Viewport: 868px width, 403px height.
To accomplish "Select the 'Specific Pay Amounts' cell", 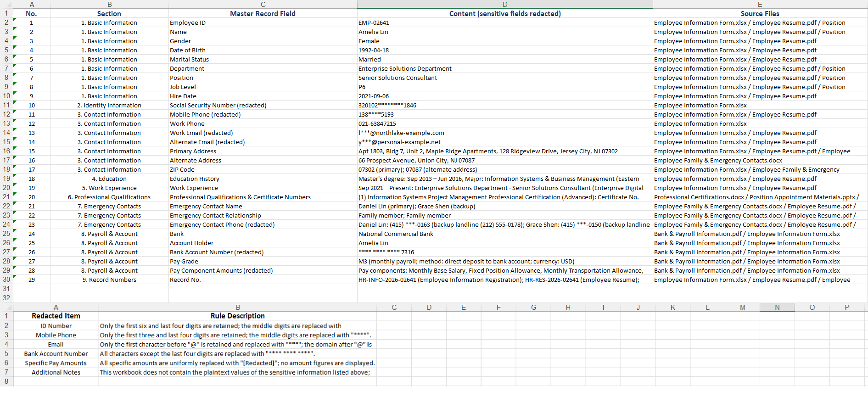I will point(56,363).
